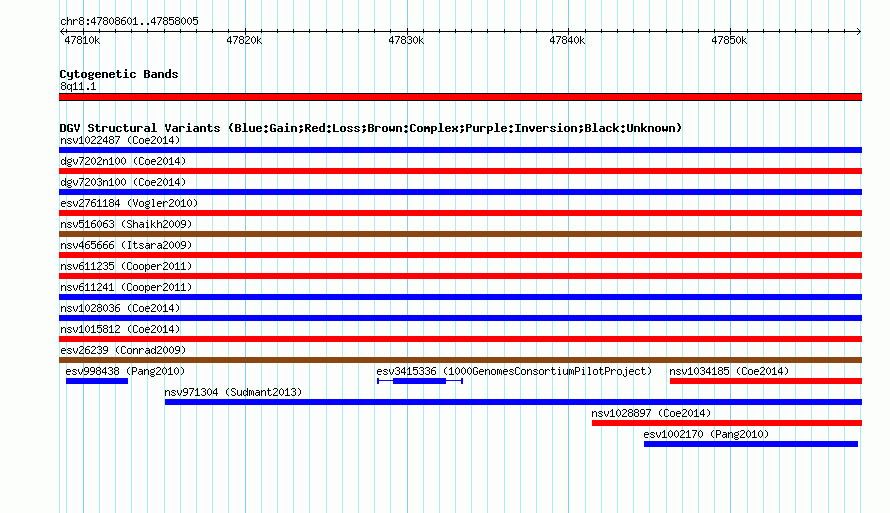Click the ruler's left end arrow

[62, 31]
